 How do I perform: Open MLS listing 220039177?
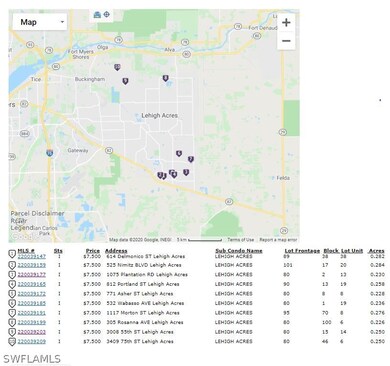click(x=32, y=275)
